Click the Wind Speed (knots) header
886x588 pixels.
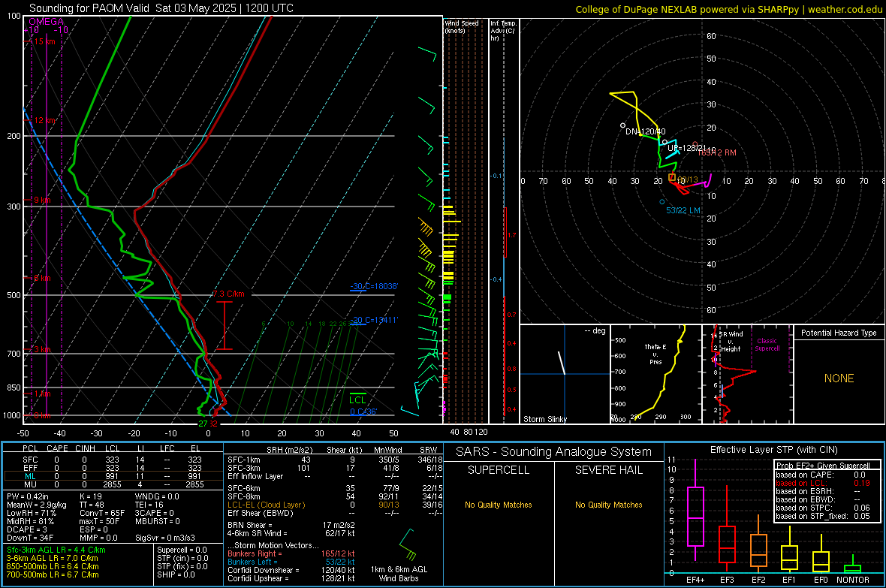(461, 26)
